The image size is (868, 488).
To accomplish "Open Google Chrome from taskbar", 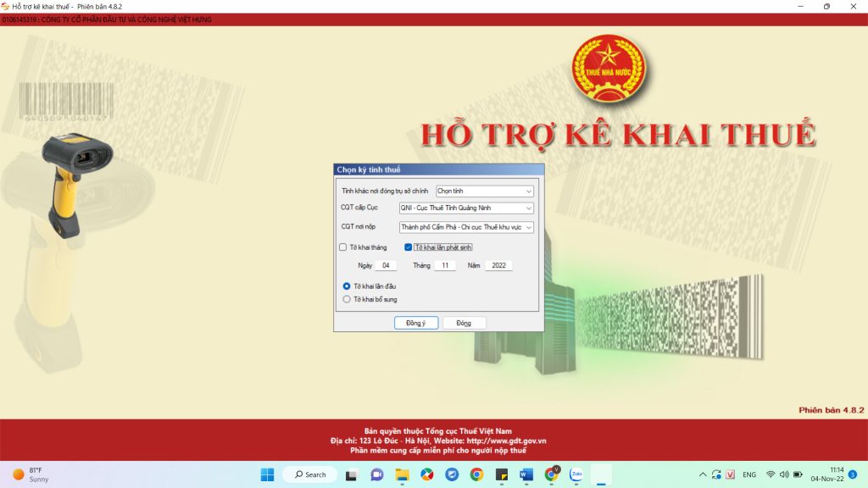I will (476, 474).
